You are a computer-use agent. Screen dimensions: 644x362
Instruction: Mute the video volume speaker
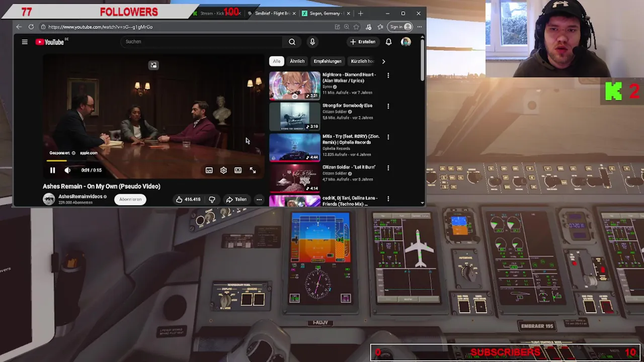(67, 170)
